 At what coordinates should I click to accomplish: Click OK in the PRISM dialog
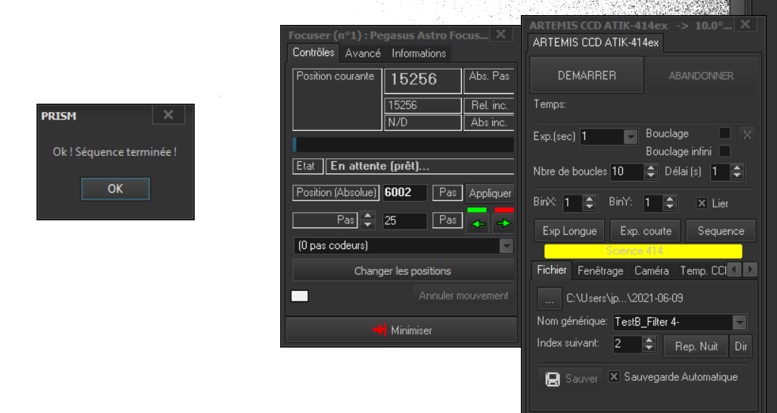pyautogui.click(x=115, y=188)
